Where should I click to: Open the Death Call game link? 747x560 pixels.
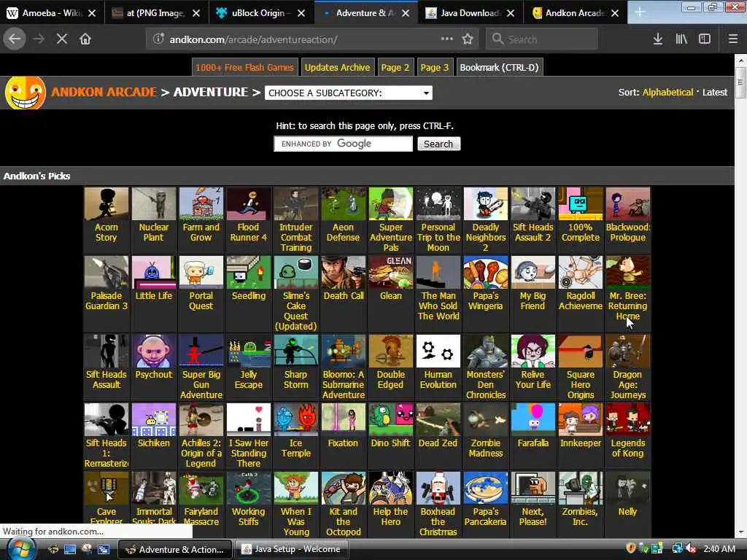click(x=344, y=296)
